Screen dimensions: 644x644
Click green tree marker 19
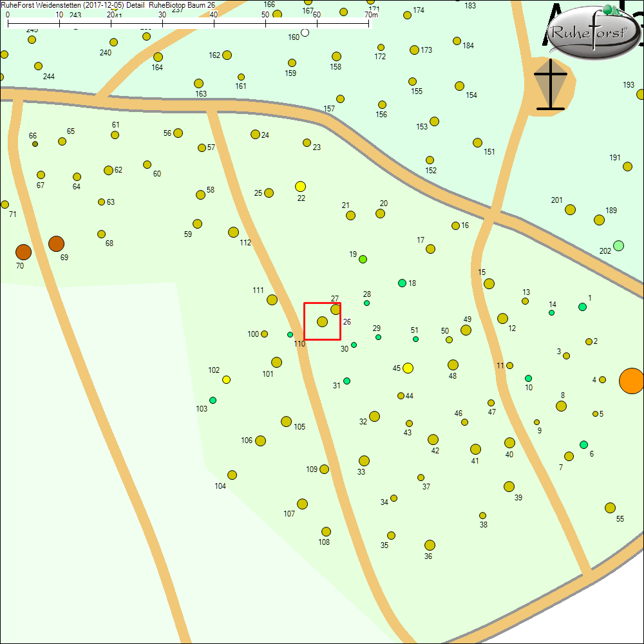[363, 259]
